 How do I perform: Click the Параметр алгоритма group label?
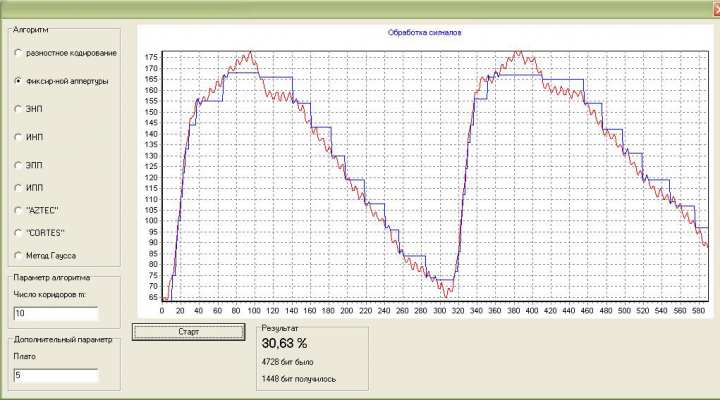(x=51, y=278)
